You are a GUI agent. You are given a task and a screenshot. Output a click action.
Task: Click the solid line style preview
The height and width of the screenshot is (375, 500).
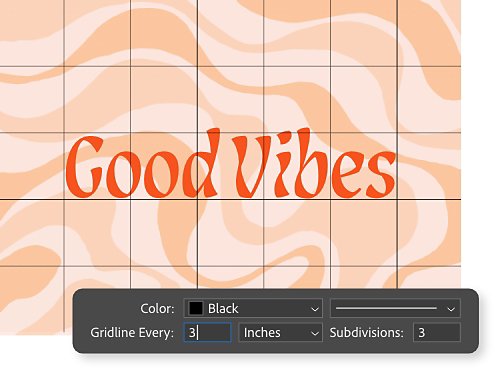coord(386,308)
